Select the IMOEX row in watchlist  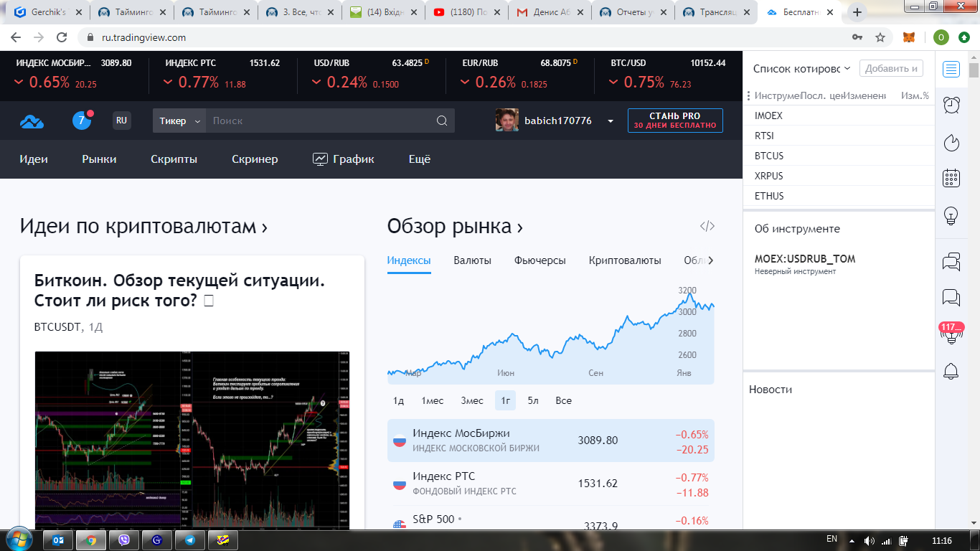click(x=839, y=116)
